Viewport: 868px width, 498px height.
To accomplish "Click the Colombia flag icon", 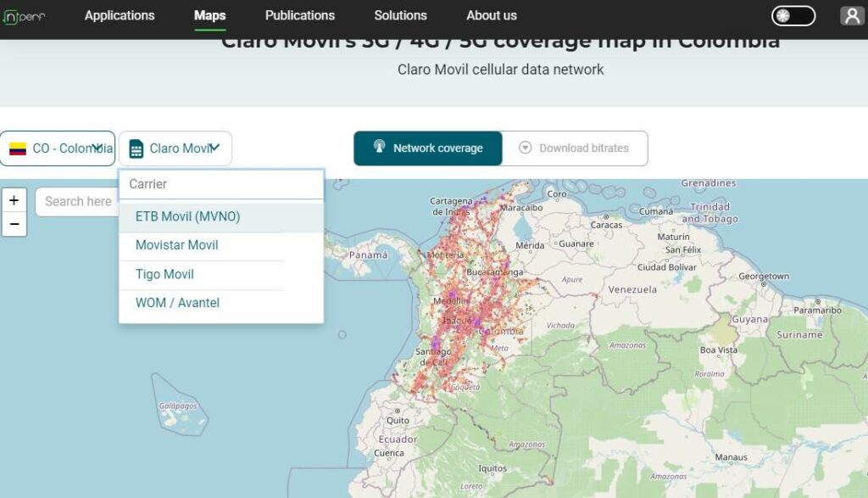I will point(18,149).
